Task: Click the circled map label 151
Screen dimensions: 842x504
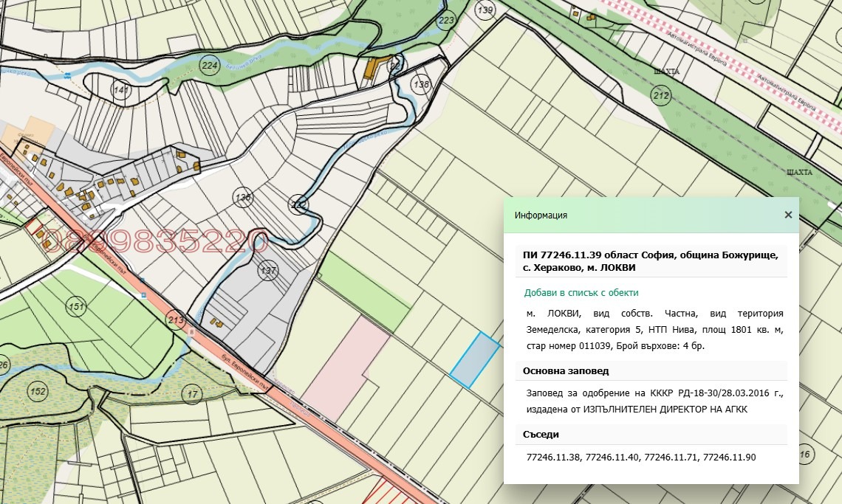Action: point(76,307)
